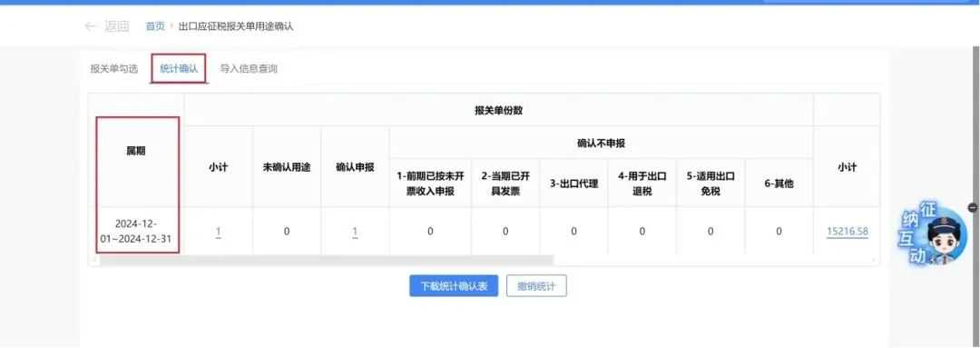This screenshot has height=348, width=980.
Task: Click 属期 column header
Action: coord(136,151)
